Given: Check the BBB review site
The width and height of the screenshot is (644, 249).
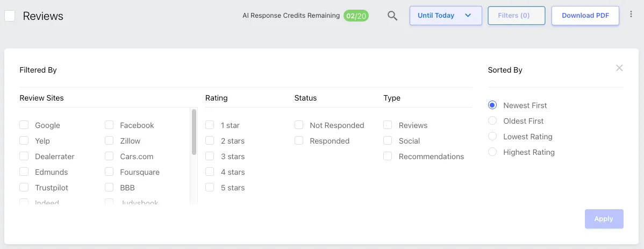Looking at the screenshot, I should pos(109,187).
